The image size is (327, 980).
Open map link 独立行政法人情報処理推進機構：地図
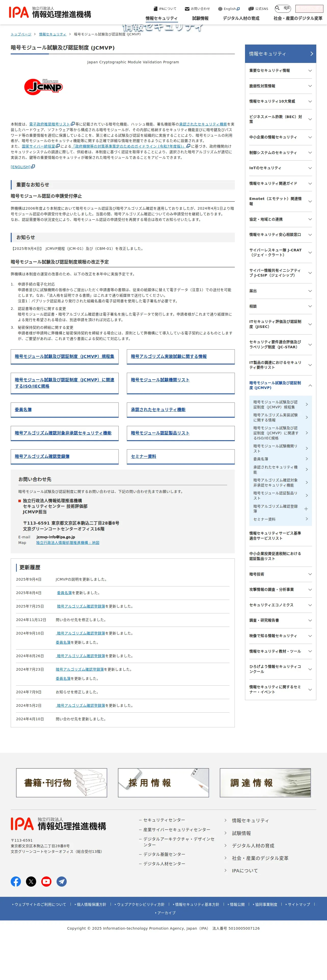coord(68,542)
